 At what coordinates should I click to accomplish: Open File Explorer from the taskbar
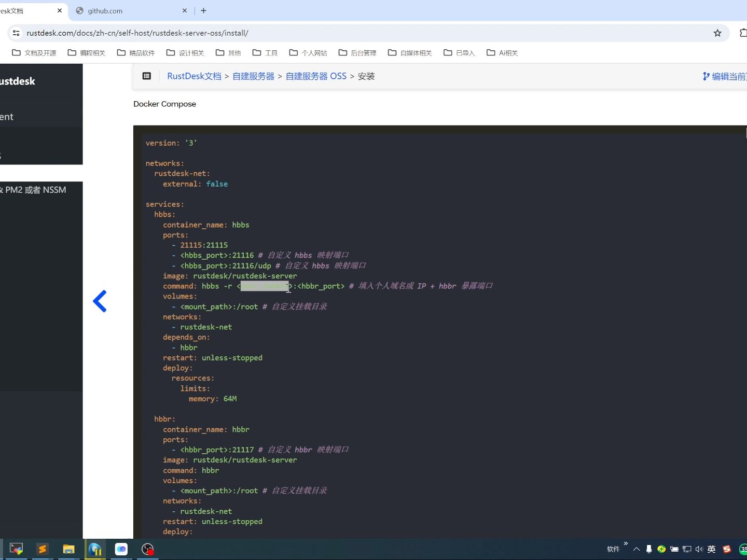pyautogui.click(x=68, y=549)
